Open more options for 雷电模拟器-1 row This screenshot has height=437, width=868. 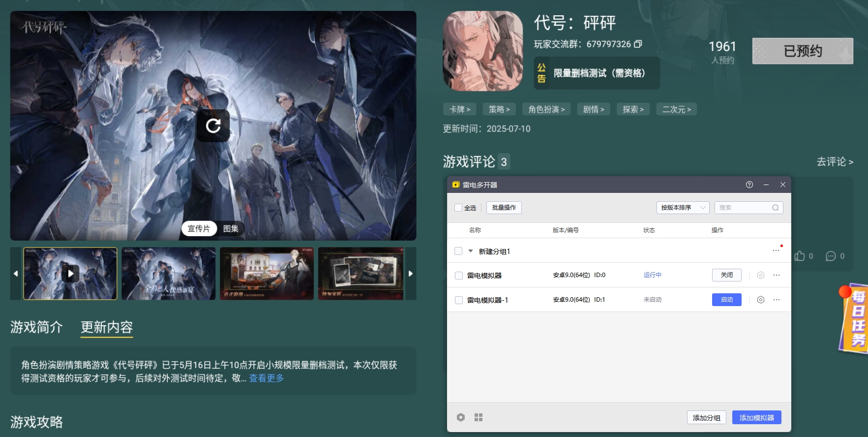pyautogui.click(x=777, y=300)
